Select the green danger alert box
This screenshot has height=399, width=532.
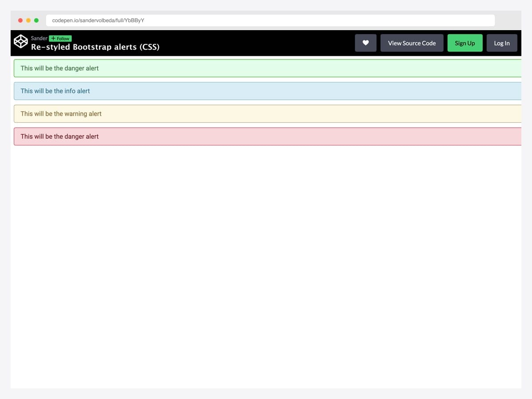pyautogui.click(x=268, y=68)
